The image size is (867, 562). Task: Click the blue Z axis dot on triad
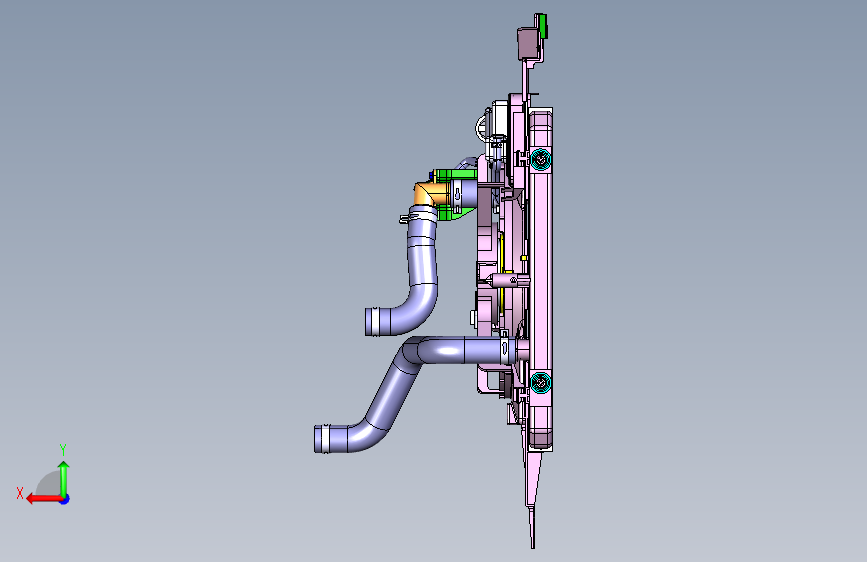coord(65,499)
